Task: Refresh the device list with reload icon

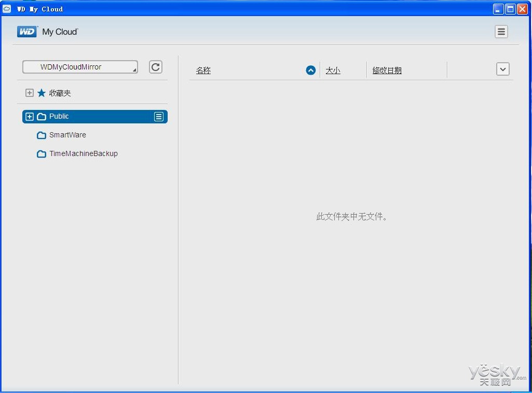Action: tap(155, 67)
